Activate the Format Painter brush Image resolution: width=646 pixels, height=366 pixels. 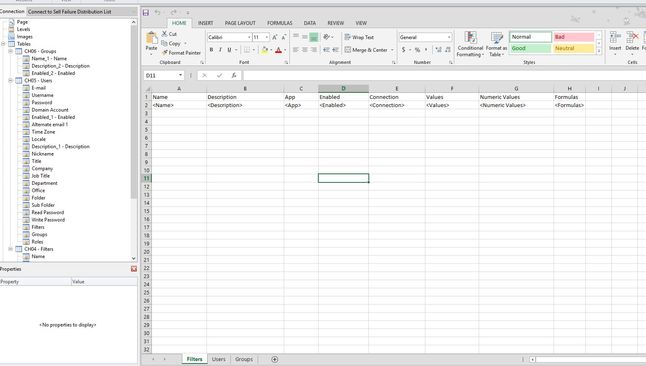tap(165, 53)
